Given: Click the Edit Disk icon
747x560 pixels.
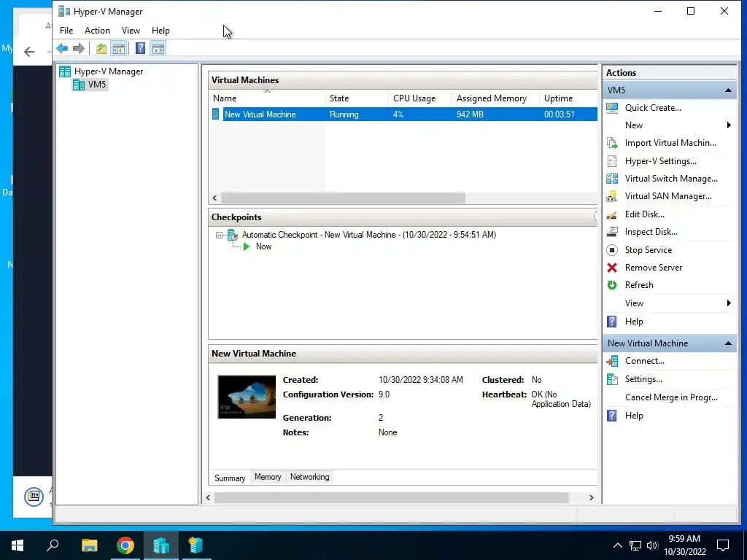Looking at the screenshot, I should click(x=612, y=214).
